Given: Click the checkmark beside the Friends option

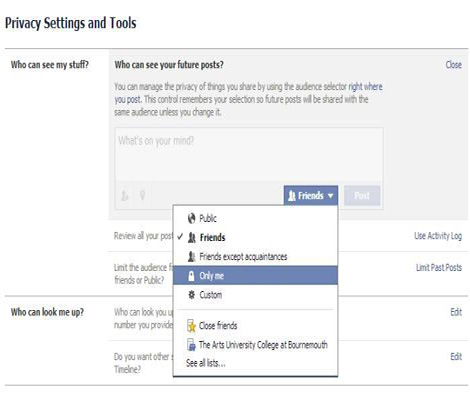Looking at the screenshot, I should (180, 237).
